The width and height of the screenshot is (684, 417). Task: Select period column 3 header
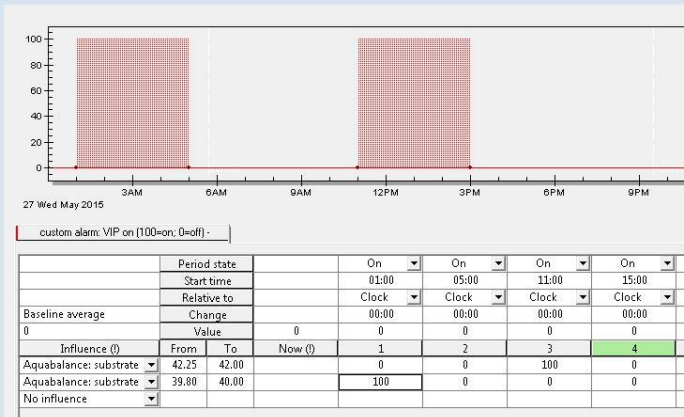pos(549,349)
